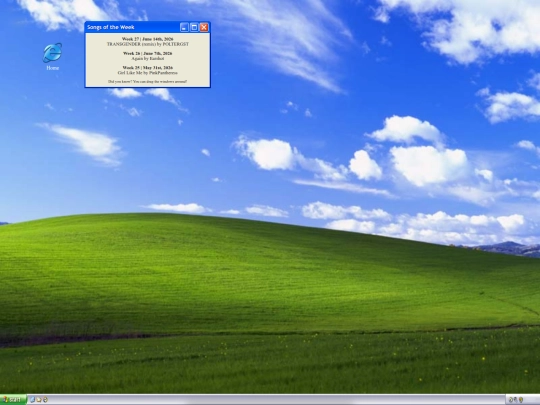The height and width of the screenshot is (405, 540).
Task: Click the "Again by" song line
Action: coord(148,59)
